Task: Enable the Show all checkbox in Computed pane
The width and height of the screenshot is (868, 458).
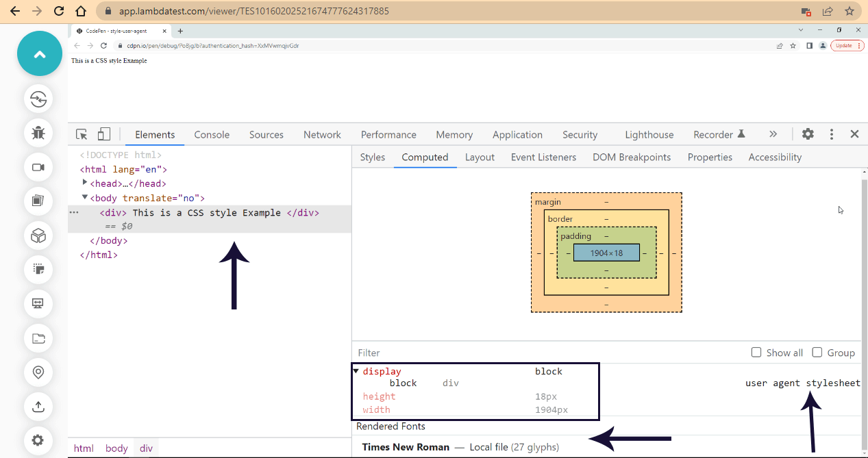Action: (x=756, y=352)
